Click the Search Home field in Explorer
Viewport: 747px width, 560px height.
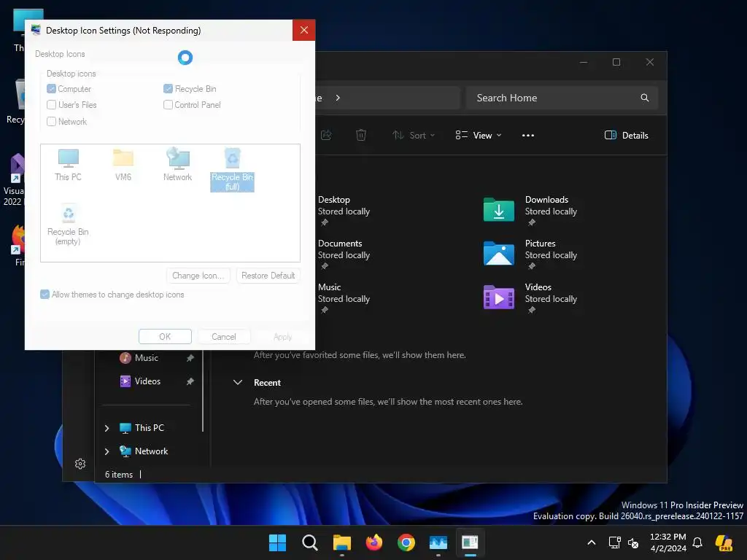562,98
